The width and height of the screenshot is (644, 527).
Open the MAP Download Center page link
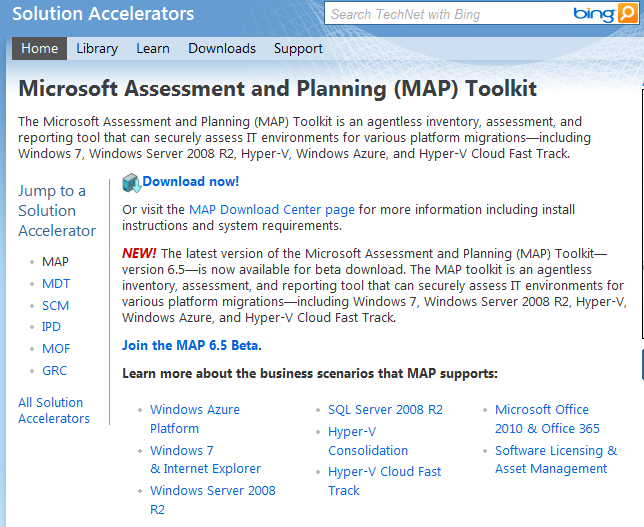point(272,210)
